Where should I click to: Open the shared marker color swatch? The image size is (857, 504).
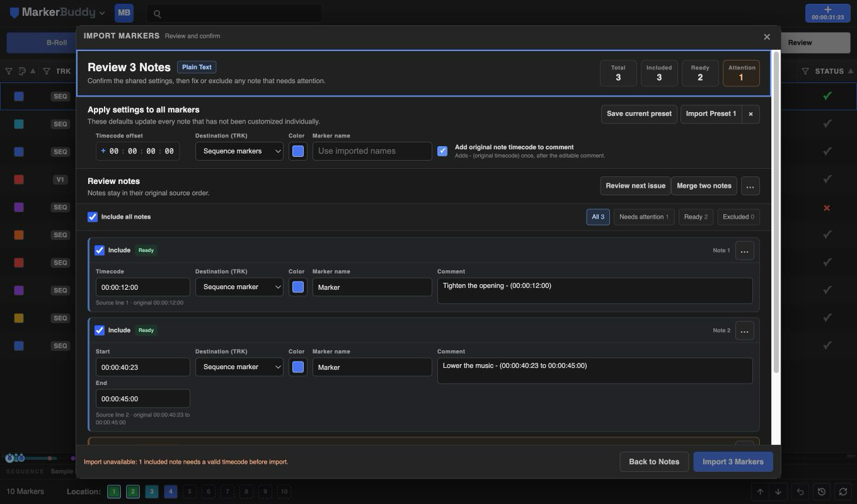[x=298, y=151]
